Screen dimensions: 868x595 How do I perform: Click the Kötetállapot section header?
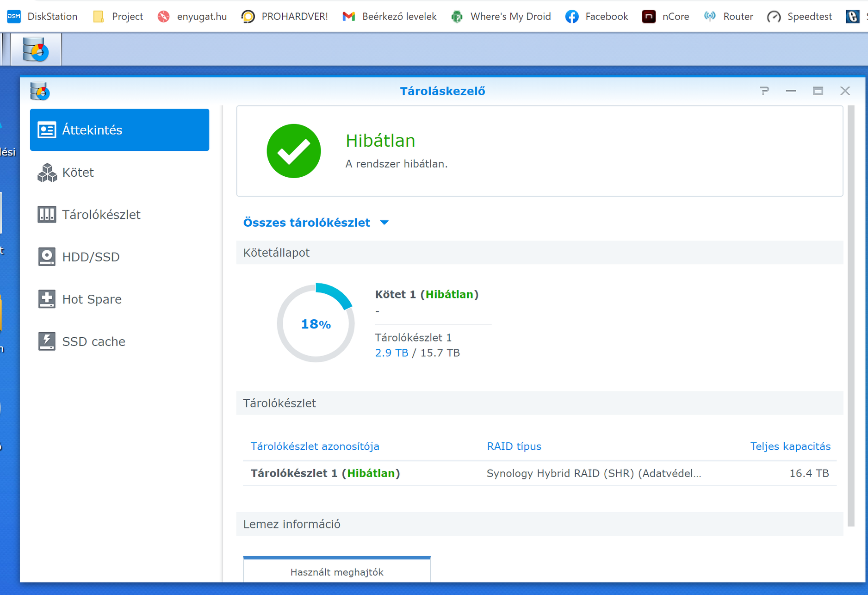(x=539, y=253)
